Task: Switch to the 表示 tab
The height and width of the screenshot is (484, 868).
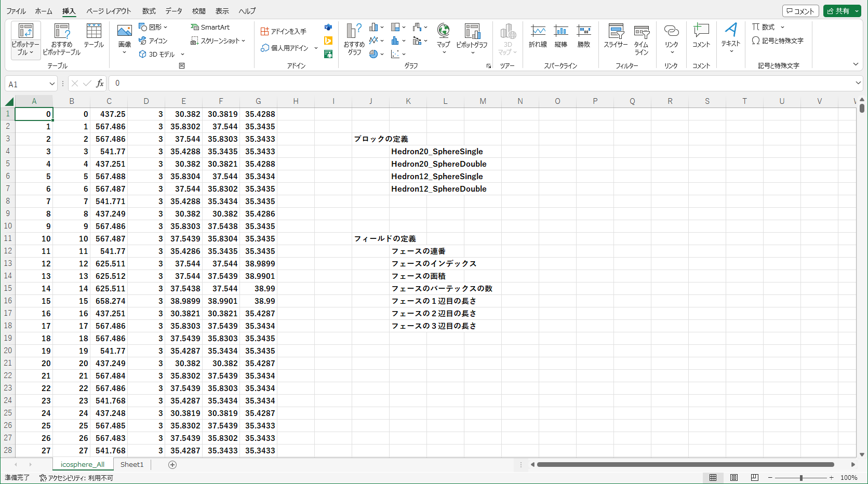Action: click(x=222, y=11)
